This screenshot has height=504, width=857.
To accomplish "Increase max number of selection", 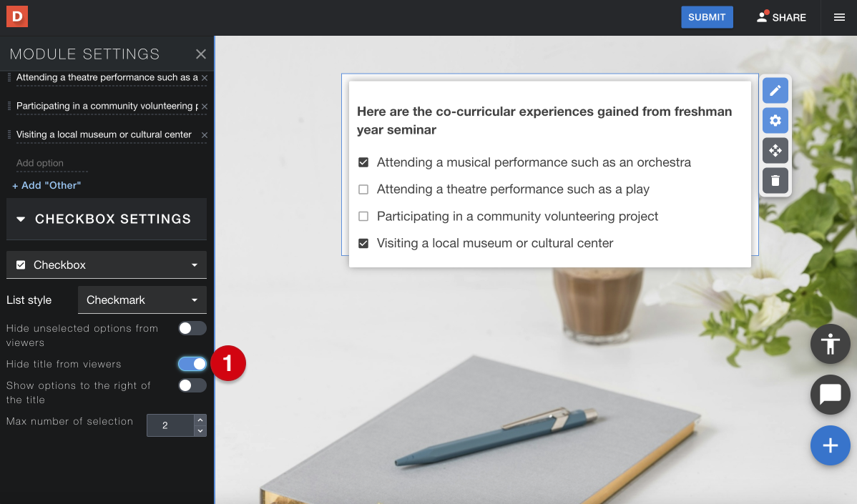I will 200,420.
